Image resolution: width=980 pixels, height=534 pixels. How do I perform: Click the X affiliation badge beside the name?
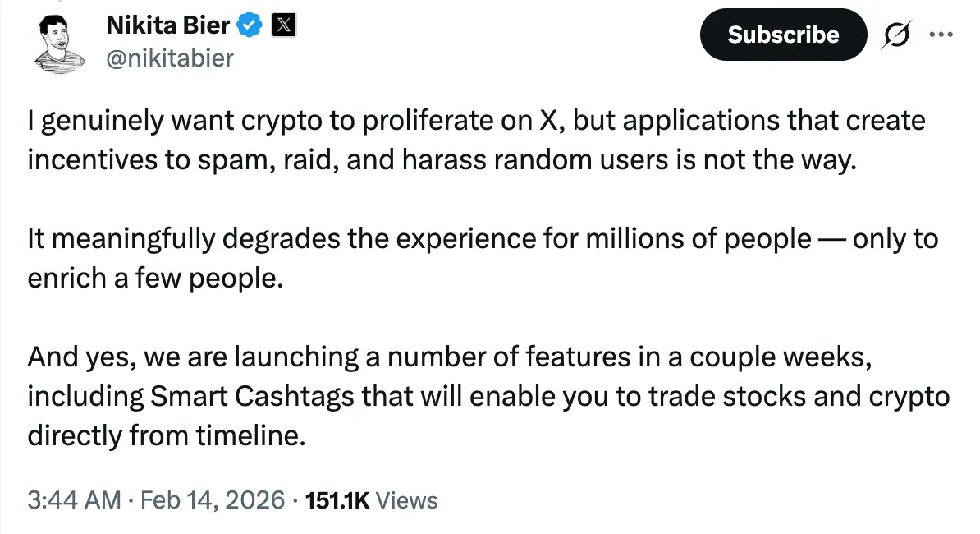click(x=283, y=26)
